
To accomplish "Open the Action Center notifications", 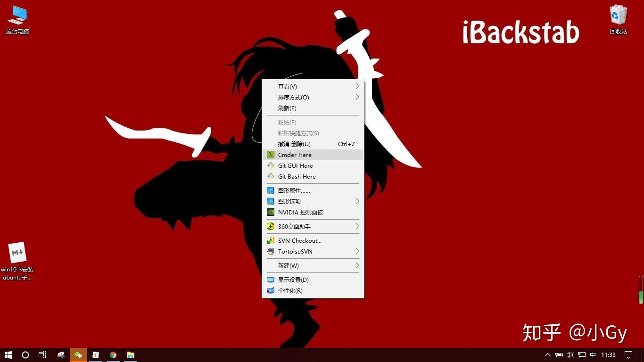I will point(628,355).
